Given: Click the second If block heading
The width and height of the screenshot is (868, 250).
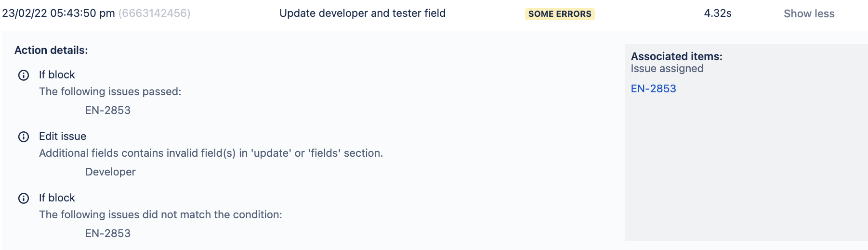Looking at the screenshot, I should click(x=57, y=198).
